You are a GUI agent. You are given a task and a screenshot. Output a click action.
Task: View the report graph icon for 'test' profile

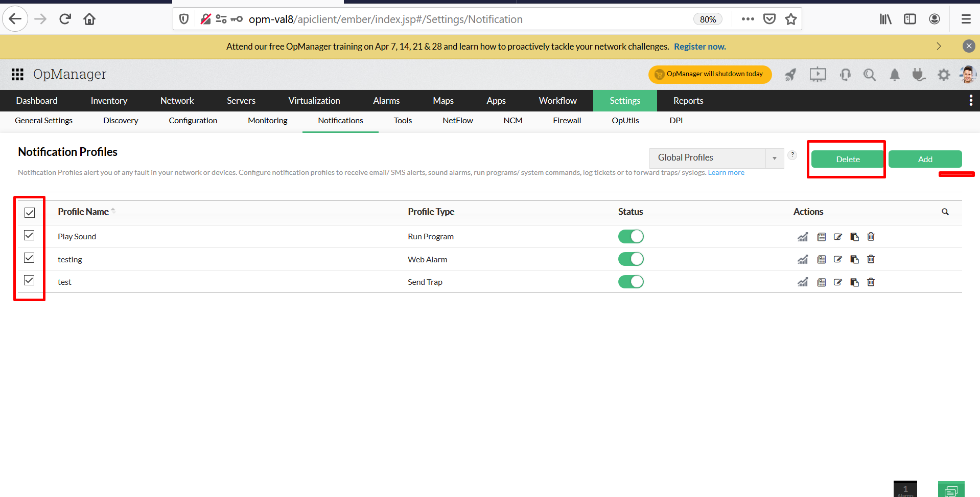[x=802, y=282]
